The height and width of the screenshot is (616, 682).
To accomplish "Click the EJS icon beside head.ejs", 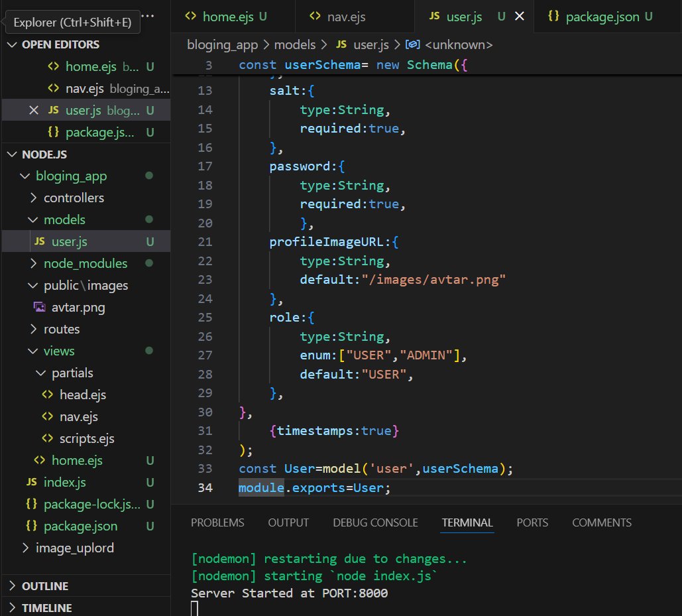I will [x=48, y=395].
